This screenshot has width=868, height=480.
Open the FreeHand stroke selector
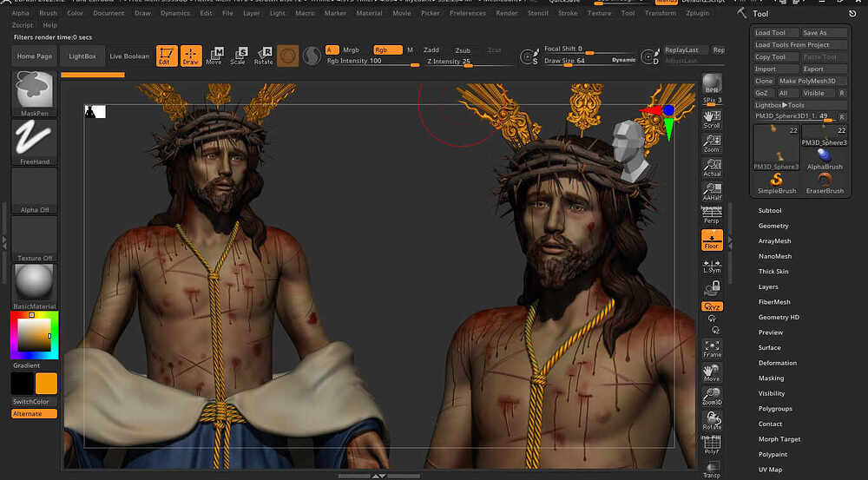click(35, 141)
